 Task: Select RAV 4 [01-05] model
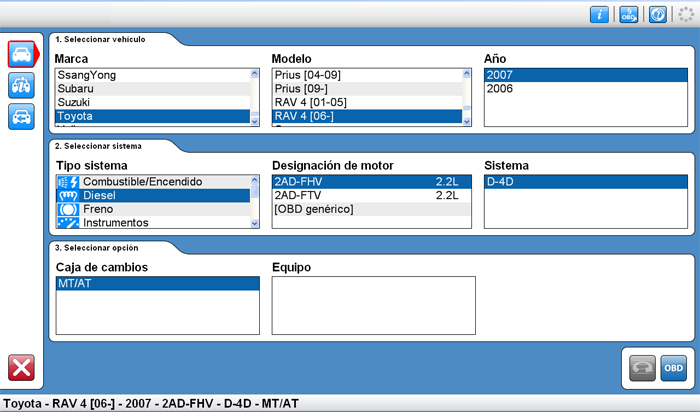coord(367,102)
